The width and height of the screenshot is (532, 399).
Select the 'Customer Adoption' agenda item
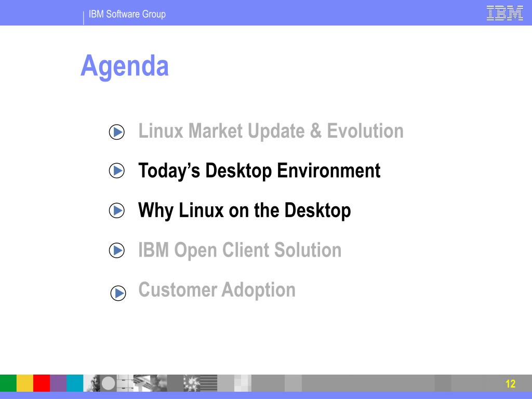click(217, 290)
